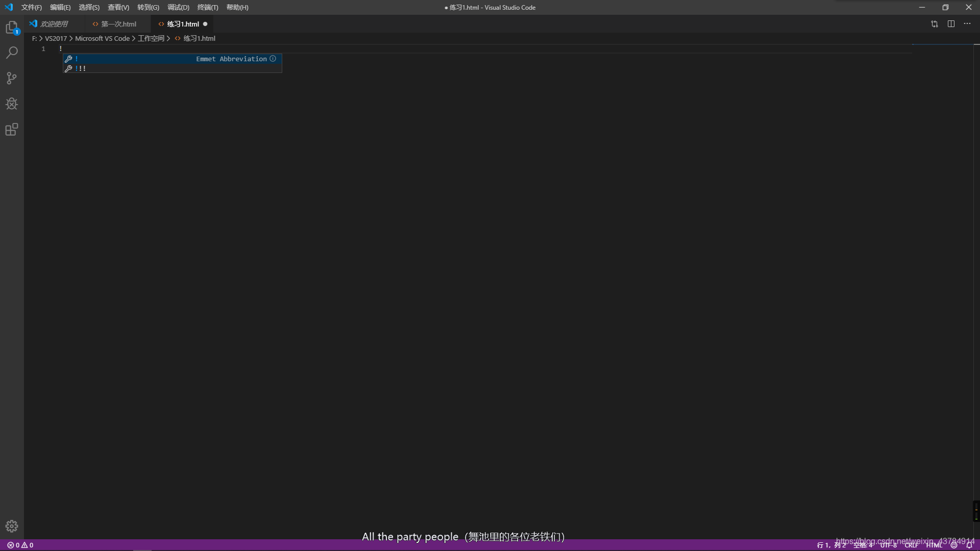The width and height of the screenshot is (980, 551).
Task: Open the 终端(T) menu
Action: click(x=208, y=8)
